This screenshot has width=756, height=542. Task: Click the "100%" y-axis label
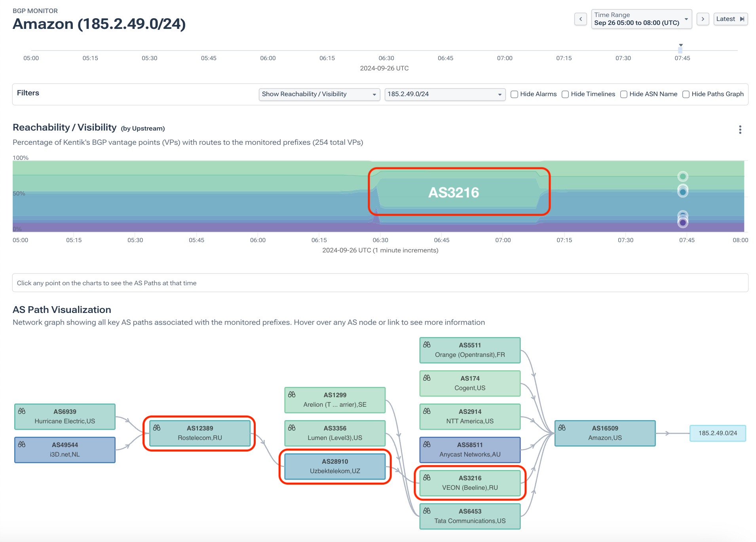coord(21,157)
